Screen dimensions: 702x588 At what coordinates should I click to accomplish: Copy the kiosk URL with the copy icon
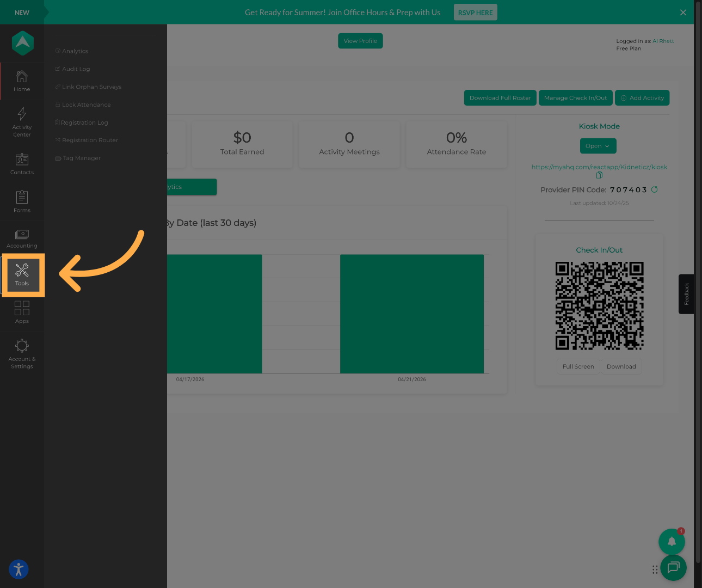(599, 175)
